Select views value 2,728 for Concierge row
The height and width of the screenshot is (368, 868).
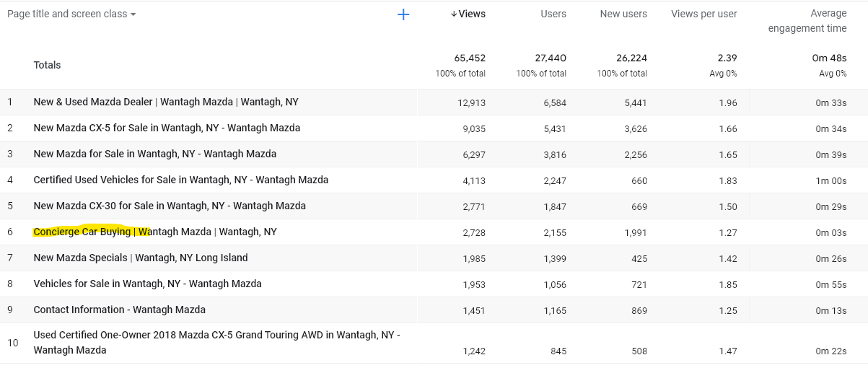tap(474, 233)
